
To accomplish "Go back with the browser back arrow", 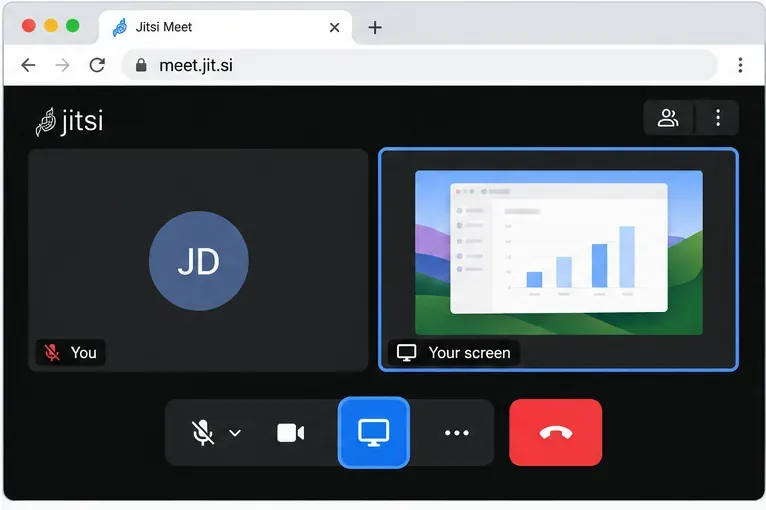I will (x=28, y=65).
